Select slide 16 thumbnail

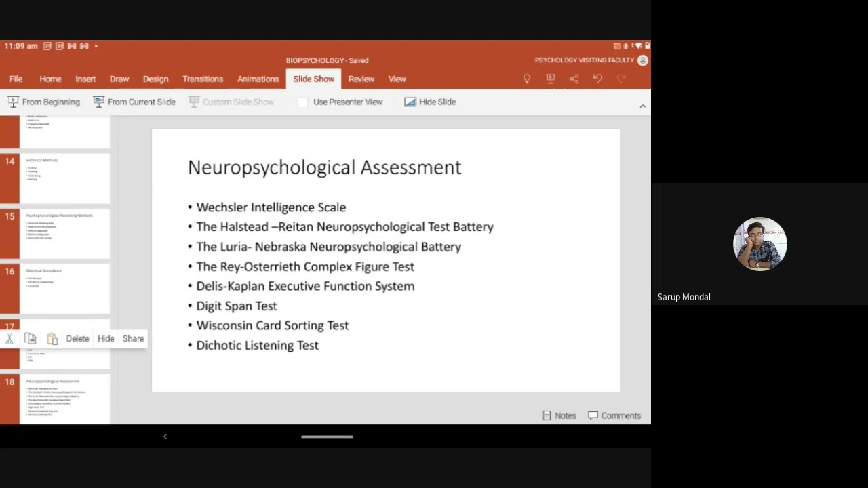coord(64,289)
